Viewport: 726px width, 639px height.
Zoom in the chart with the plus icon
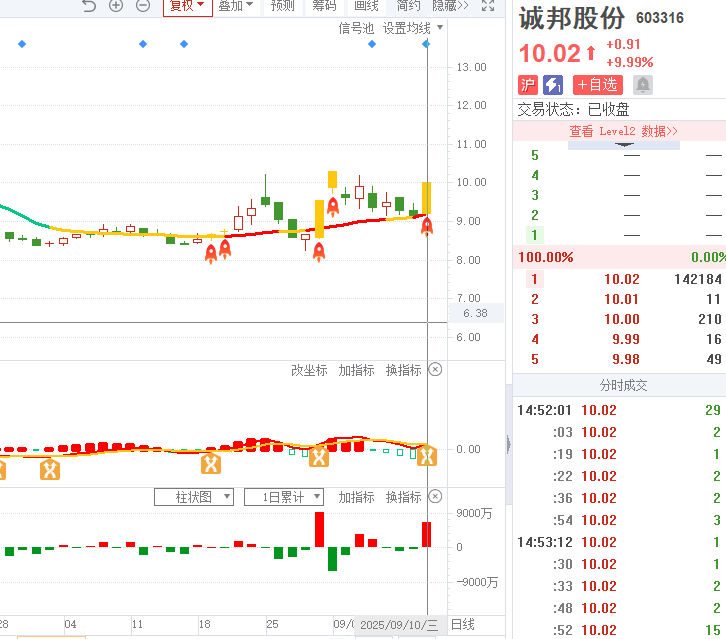pos(116,6)
